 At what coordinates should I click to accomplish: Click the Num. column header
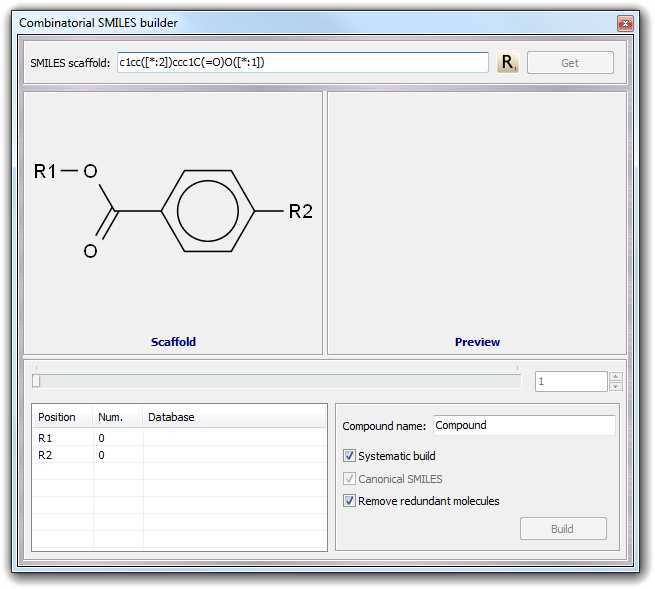pyautogui.click(x=118, y=417)
